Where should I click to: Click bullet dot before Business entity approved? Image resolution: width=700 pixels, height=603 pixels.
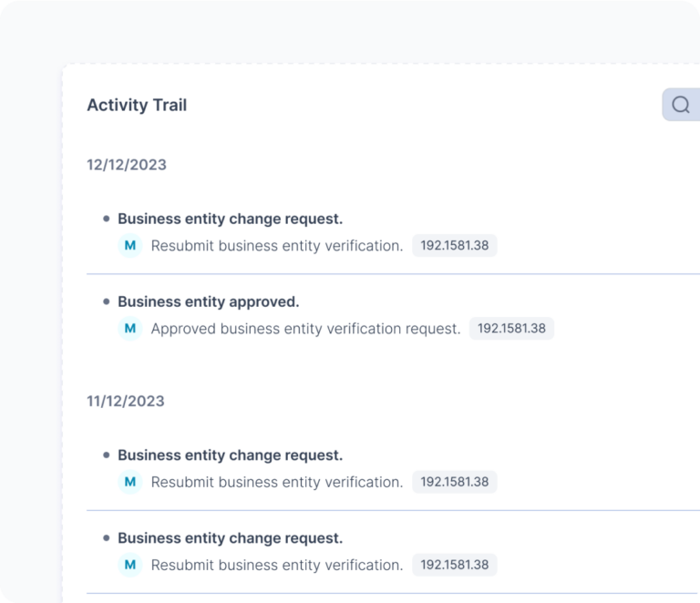107,301
